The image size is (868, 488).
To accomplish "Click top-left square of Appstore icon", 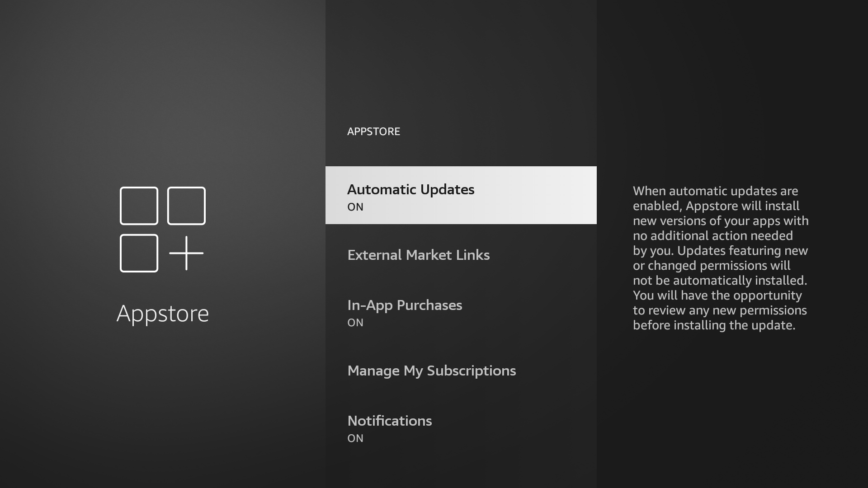I will pyautogui.click(x=139, y=206).
